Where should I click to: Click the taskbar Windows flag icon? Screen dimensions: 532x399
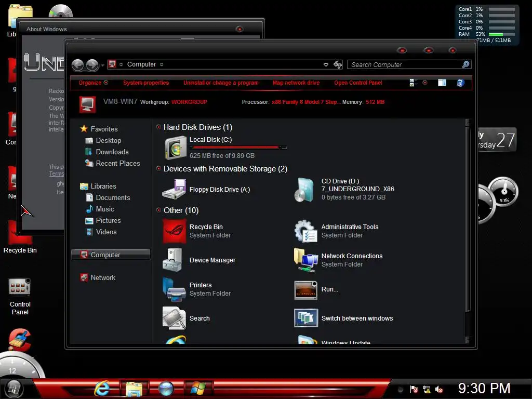pos(198,389)
